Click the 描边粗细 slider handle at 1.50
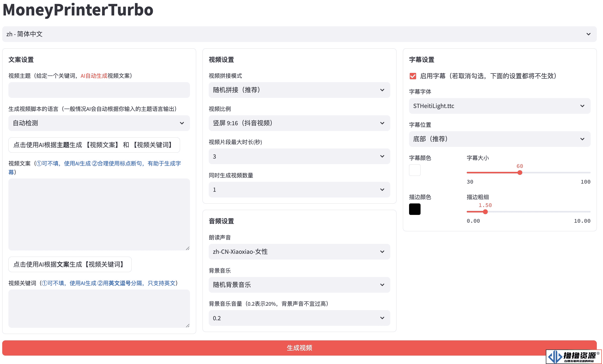Image resolution: width=603 pixels, height=364 pixels. (485, 212)
